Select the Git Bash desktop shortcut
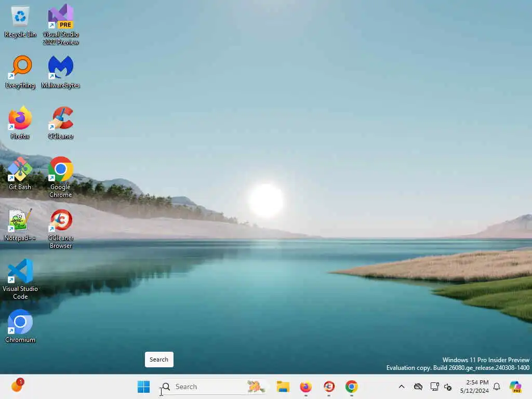The width and height of the screenshot is (532, 399). [x=20, y=174]
